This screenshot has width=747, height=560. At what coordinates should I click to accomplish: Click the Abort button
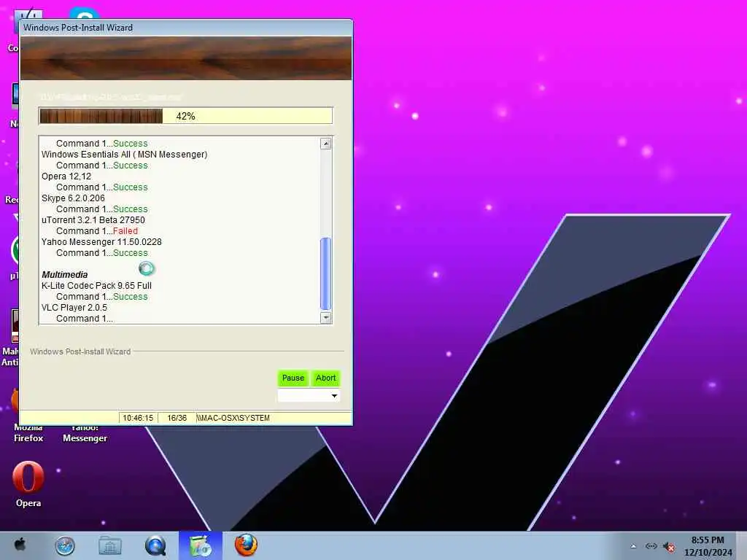[x=326, y=378]
